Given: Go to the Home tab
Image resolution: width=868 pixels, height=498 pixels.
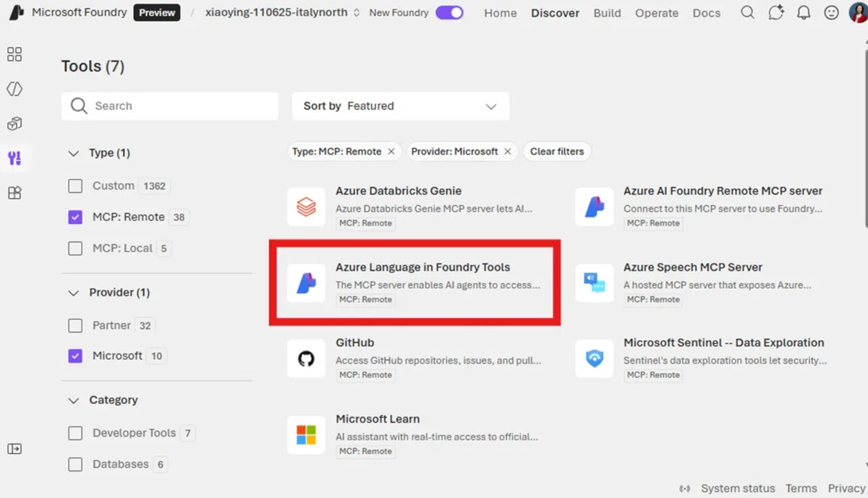Looking at the screenshot, I should click(x=501, y=13).
